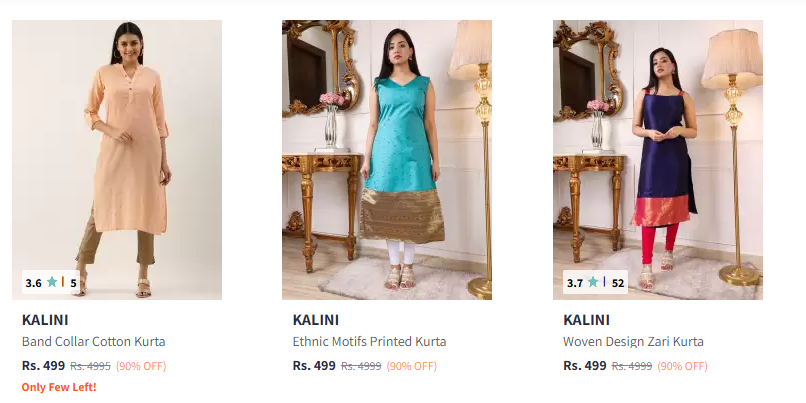Open the Ethnic Motifs Printed Kurta title
The image size is (806, 403).
tap(370, 341)
